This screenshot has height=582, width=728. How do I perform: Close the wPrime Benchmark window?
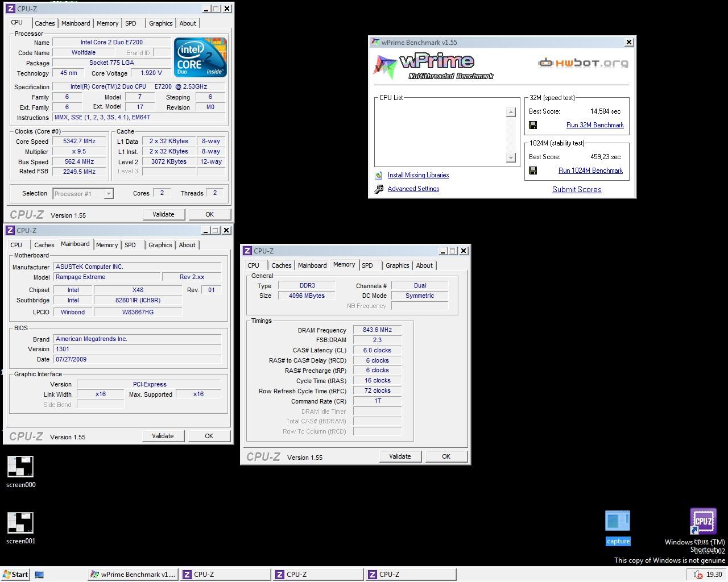click(x=629, y=43)
